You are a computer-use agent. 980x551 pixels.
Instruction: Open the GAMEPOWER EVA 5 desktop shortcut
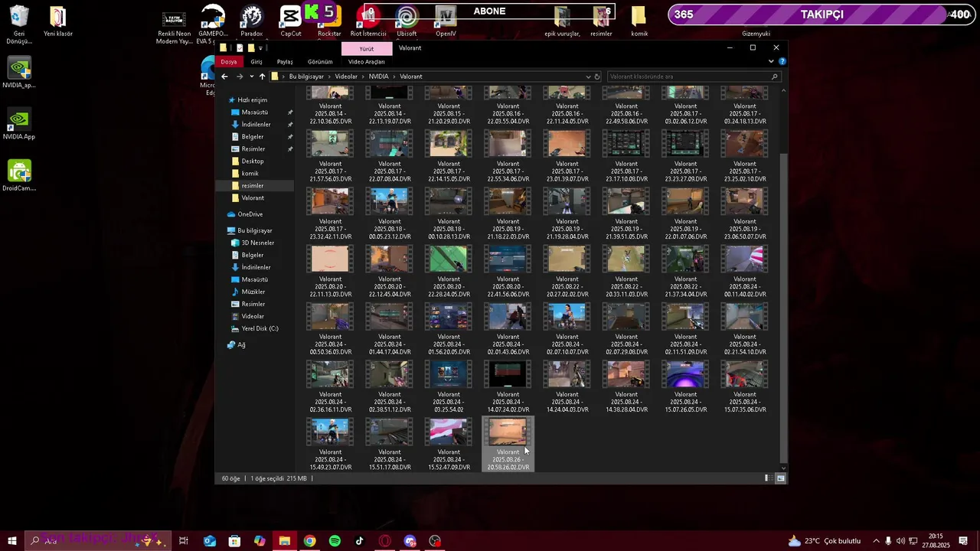point(213,24)
